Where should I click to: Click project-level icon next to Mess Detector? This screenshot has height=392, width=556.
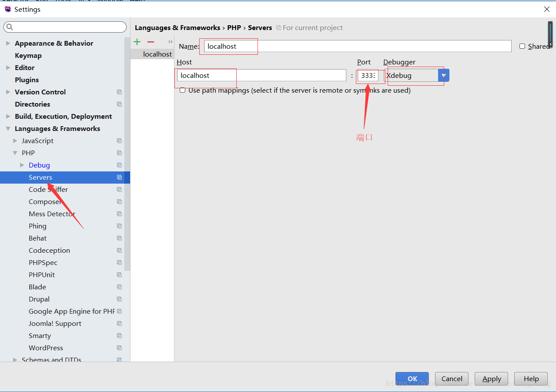[x=119, y=214]
